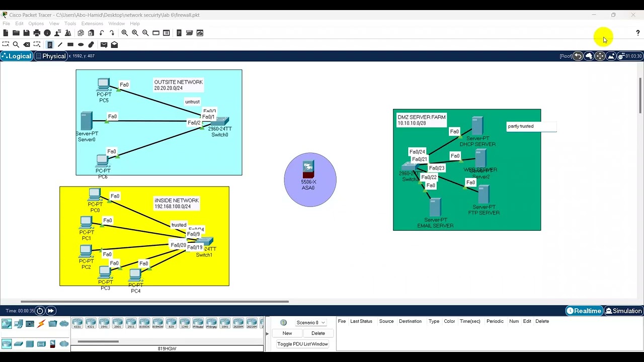
Task: Save the current network file
Action: 26,33
